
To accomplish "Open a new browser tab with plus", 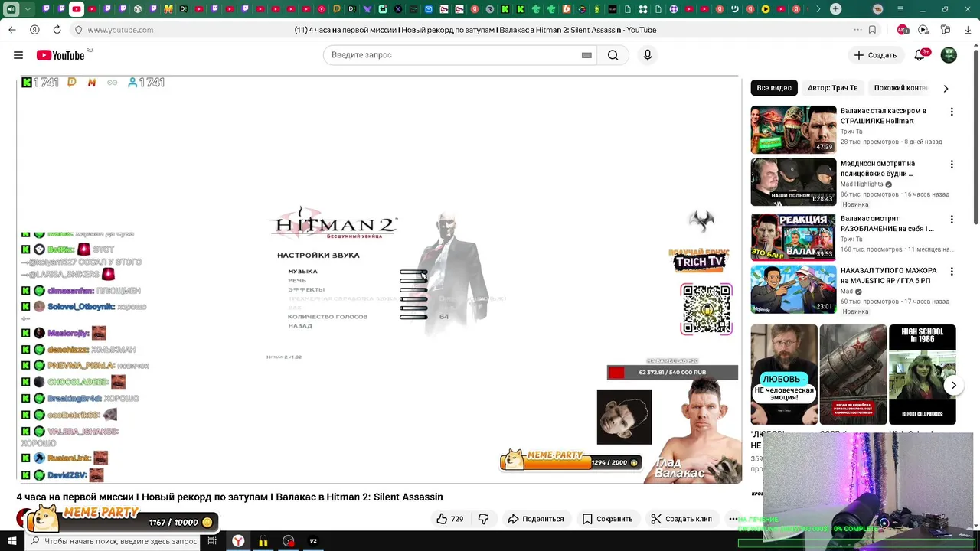I will pyautogui.click(x=836, y=9).
